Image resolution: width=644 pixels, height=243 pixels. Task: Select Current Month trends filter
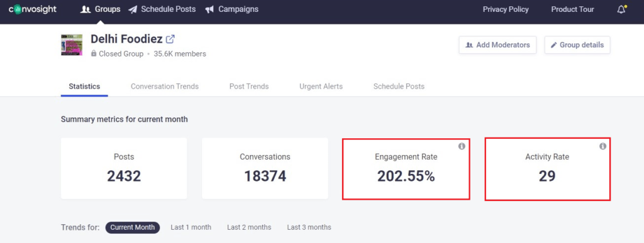(x=133, y=227)
